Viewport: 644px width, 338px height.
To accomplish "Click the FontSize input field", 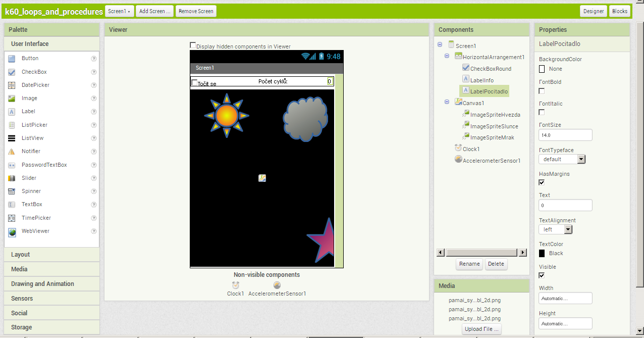I will pos(565,135).
